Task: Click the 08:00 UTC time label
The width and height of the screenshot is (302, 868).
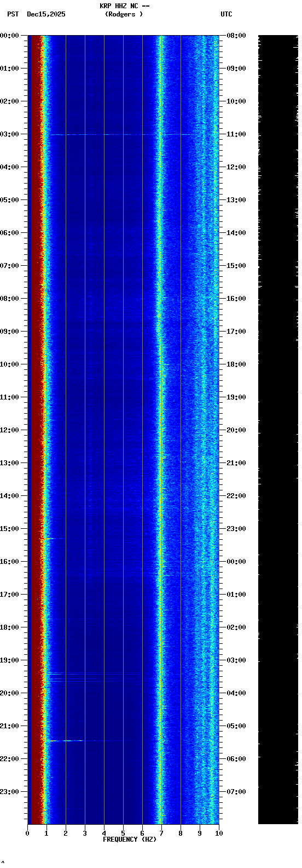Action: tap(236, 36)
